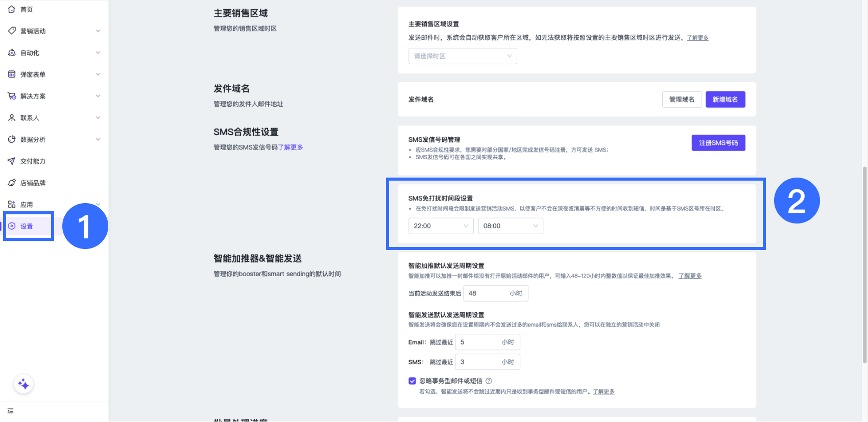Click the marketing campaigns (营销活动) tag icon
The width and height of the screenshot is (868, 422).
tap(12, 31)
